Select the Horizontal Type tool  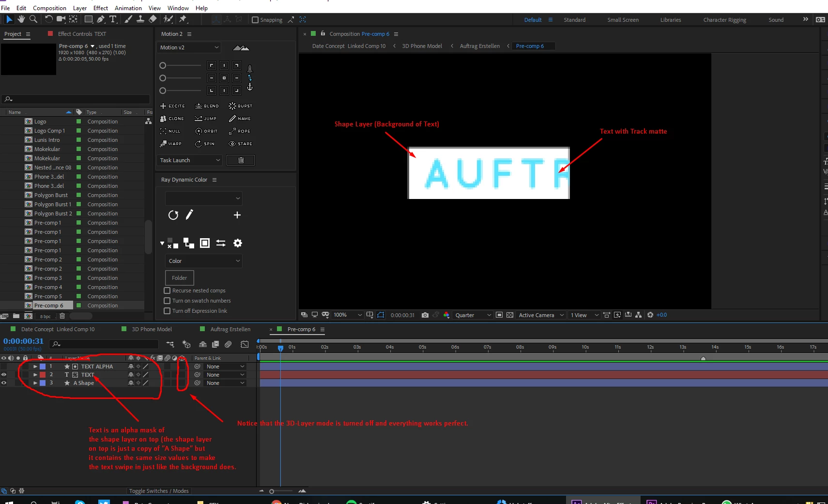(x=113, y=19)
